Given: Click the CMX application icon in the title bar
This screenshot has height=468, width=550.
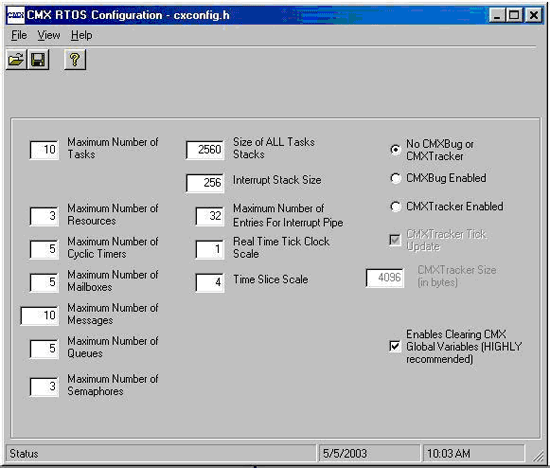Looking at the screenshot, I should (16, 15).
